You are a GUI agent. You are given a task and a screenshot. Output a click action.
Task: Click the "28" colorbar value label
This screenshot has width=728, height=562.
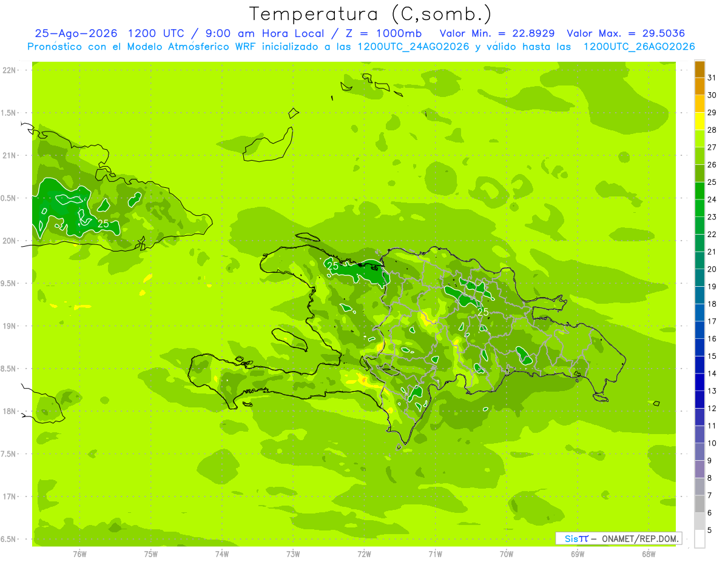[712, 130]
